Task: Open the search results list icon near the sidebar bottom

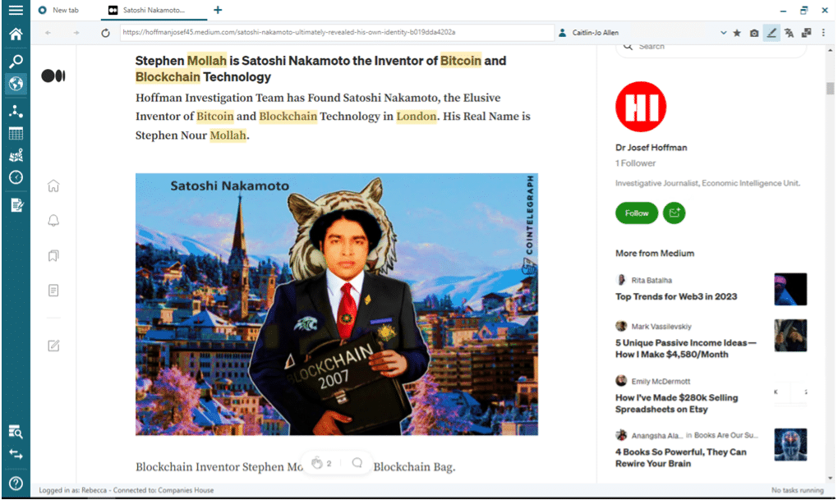Action: (16, 432)
